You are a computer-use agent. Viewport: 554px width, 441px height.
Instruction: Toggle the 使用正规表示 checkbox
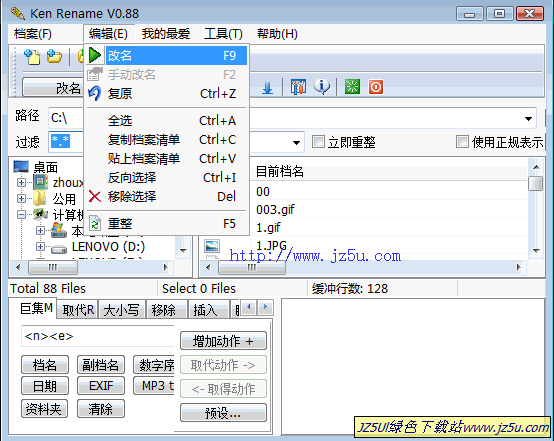[462, 142]
